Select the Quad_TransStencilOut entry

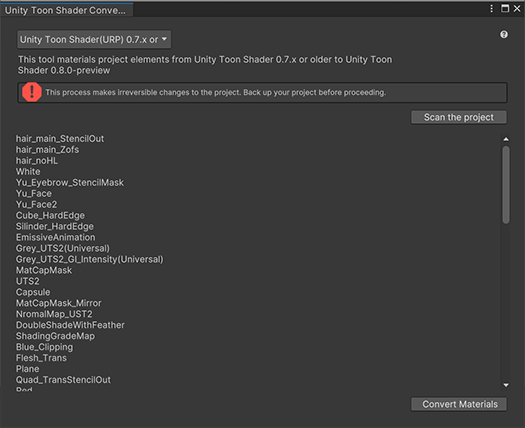click(x=63, y=380)
